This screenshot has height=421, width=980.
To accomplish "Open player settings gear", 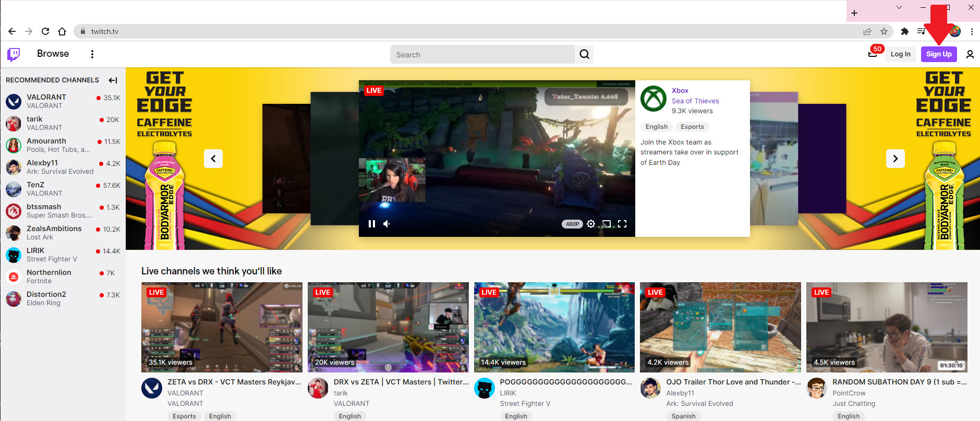I will tap(591, 224).
